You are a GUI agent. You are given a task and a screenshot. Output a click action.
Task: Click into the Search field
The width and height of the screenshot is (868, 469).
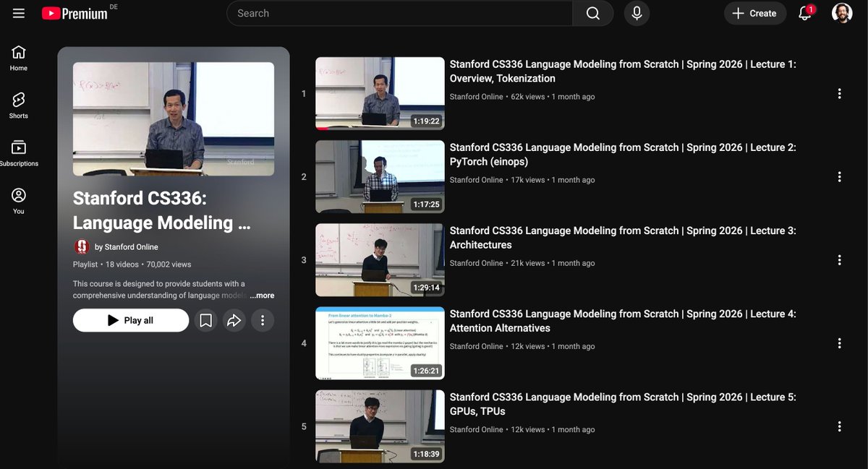tap(399, 13)
